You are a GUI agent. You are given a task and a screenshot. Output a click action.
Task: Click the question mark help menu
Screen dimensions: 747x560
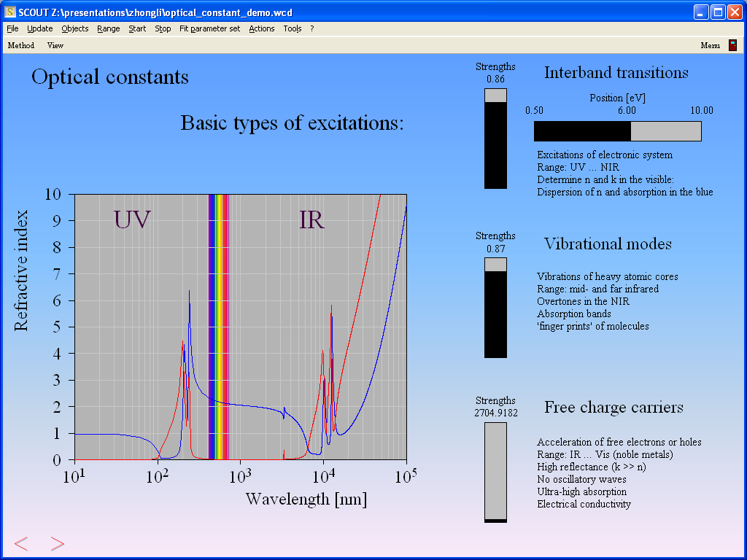click(312, 28)
